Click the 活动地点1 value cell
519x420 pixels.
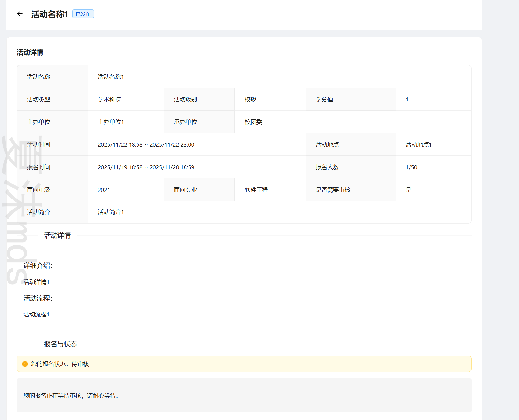point(433,144)
